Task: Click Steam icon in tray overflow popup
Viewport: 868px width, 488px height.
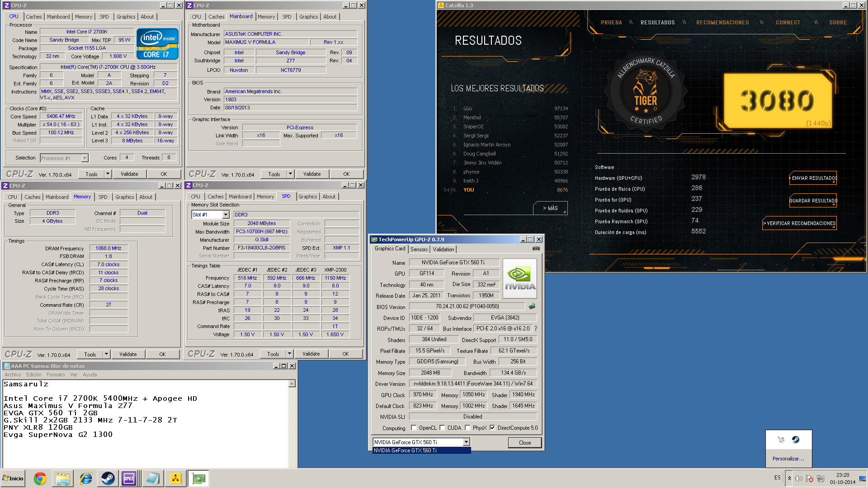Action: point(796,440)
